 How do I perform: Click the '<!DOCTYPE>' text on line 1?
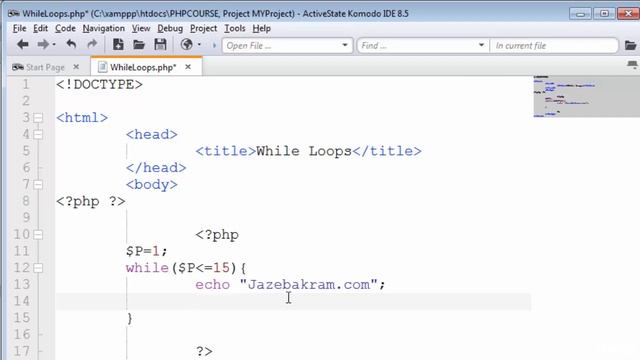(99, 84)
